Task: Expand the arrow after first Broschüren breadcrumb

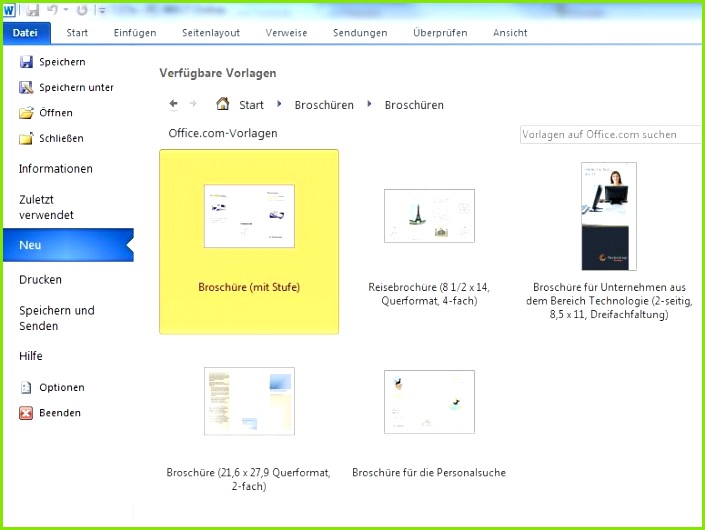Action: coord(369,104)
